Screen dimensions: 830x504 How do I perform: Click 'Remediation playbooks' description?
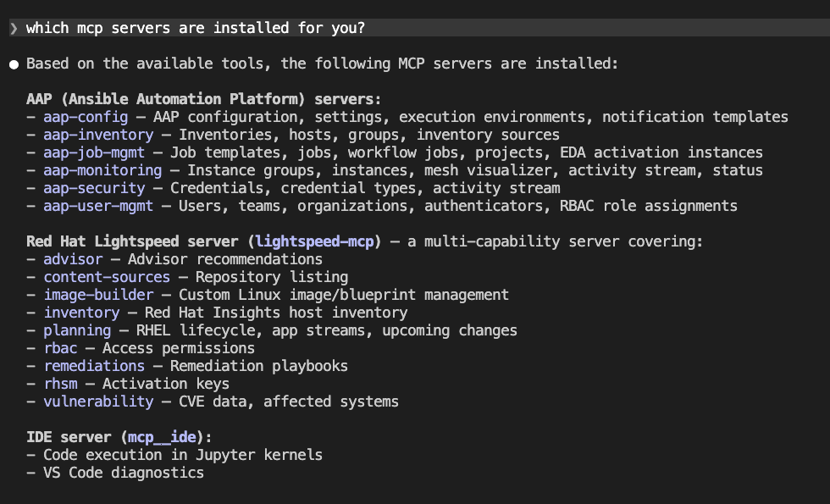[x=259, y=366]
